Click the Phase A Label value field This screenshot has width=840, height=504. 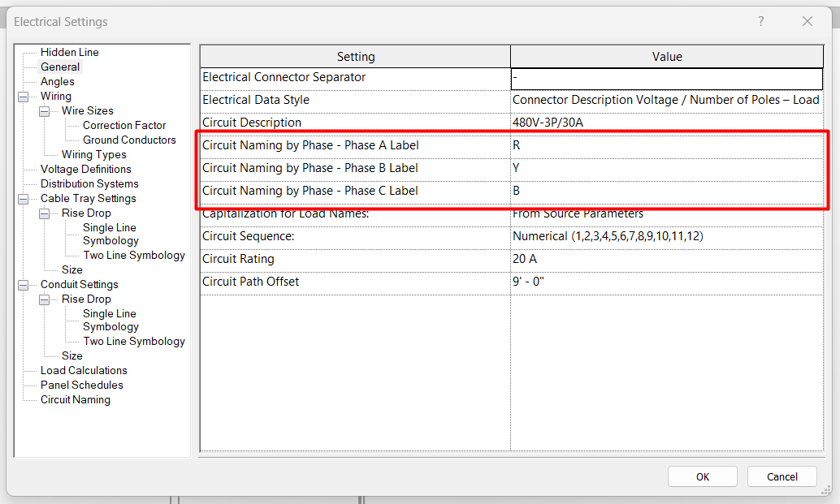(666, 146)
